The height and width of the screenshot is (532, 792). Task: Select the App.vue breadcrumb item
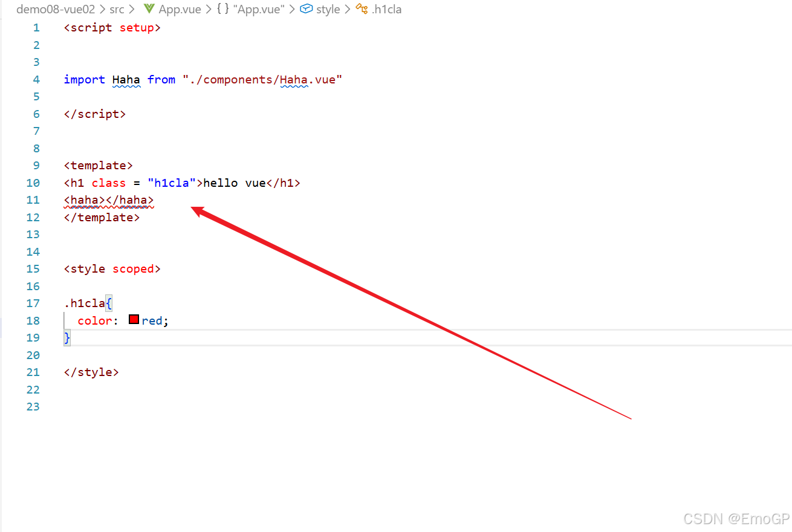point(180,9)
